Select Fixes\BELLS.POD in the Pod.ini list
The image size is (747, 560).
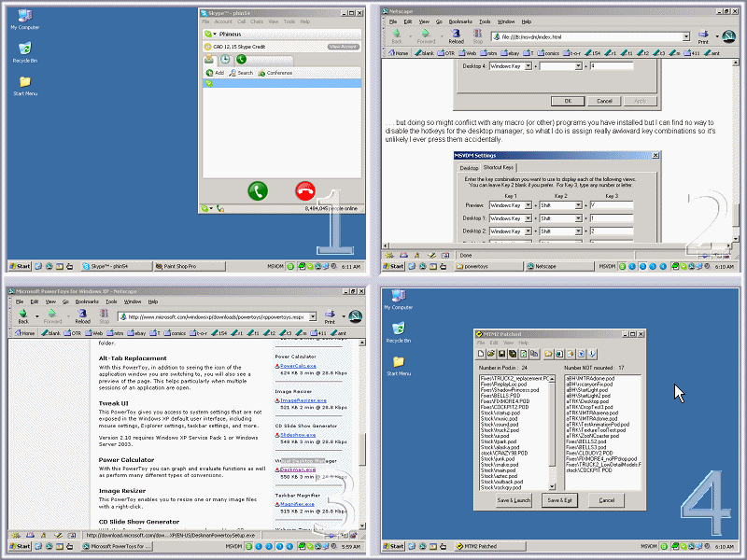coord(495,395)
